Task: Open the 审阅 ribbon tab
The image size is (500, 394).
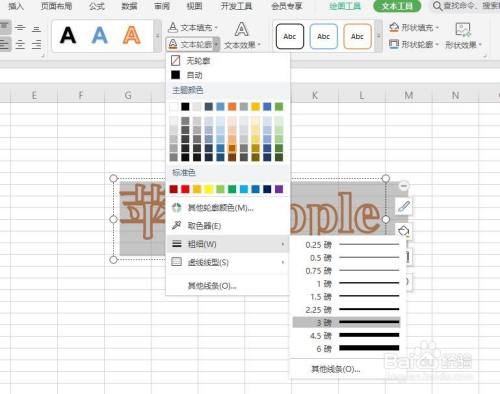Action: tap(162, 6)
